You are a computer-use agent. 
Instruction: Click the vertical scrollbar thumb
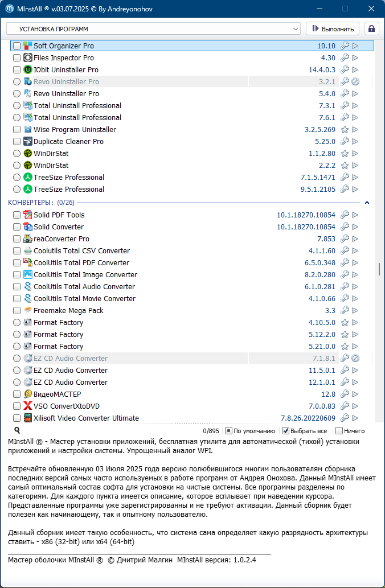[x=379, y=269]
